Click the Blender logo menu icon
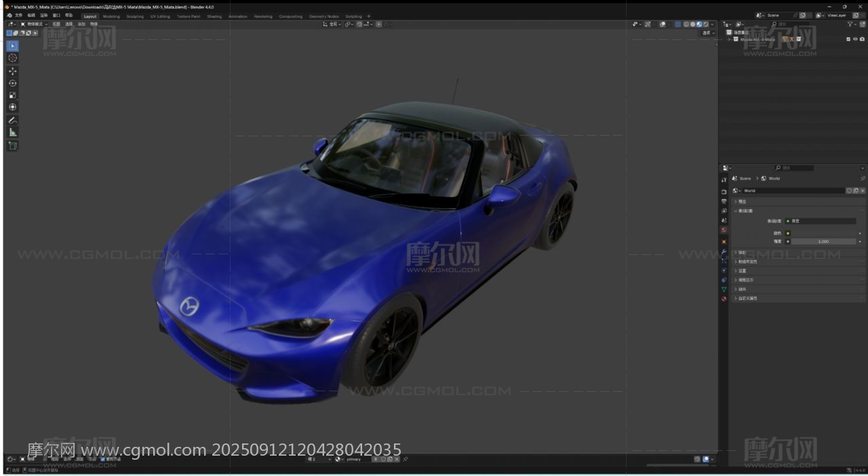Image resolution: width=868 pixels, height=476 pixels. pos(9,16)
